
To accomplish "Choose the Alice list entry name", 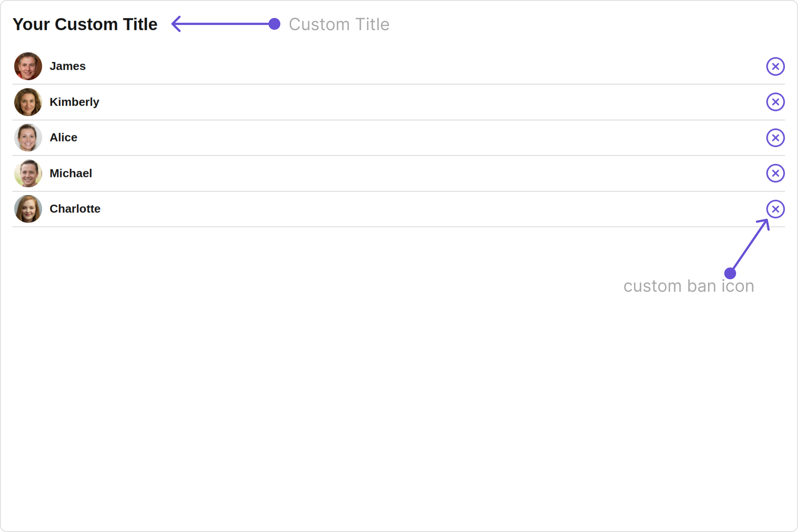I will point(63,137).
